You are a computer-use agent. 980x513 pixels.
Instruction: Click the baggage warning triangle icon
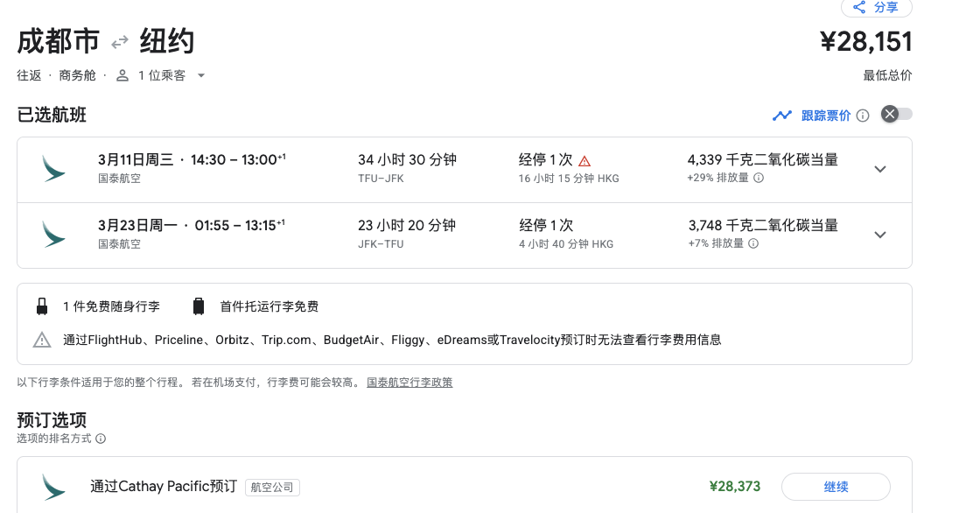click(x=42, y=340)
